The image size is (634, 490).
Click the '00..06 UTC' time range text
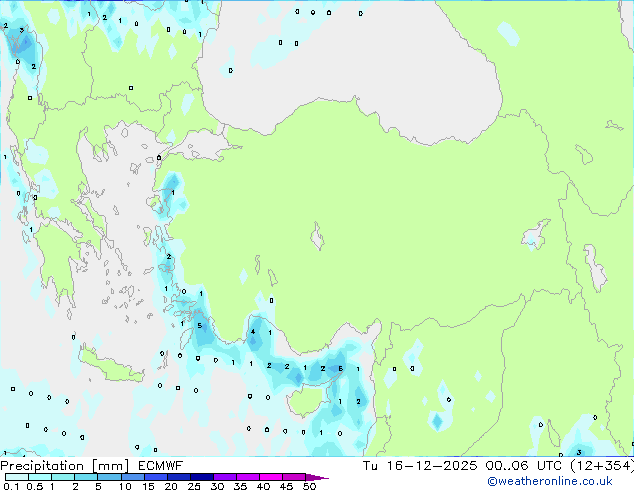click(524, 466)
